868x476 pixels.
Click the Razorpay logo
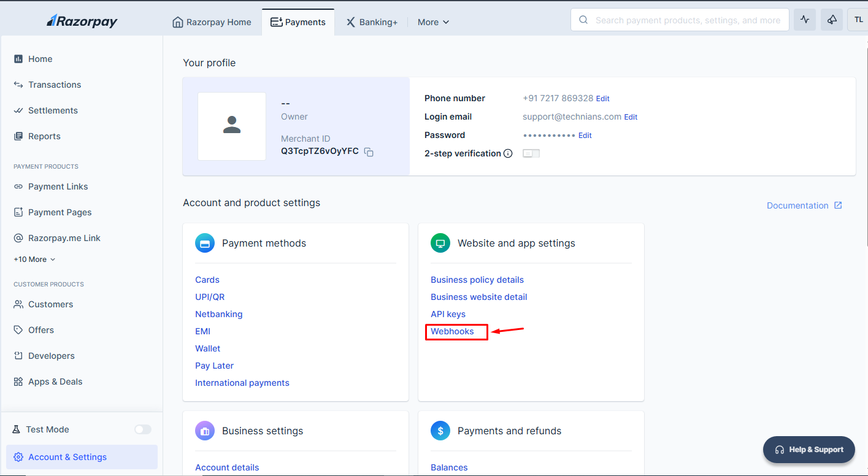82,21
